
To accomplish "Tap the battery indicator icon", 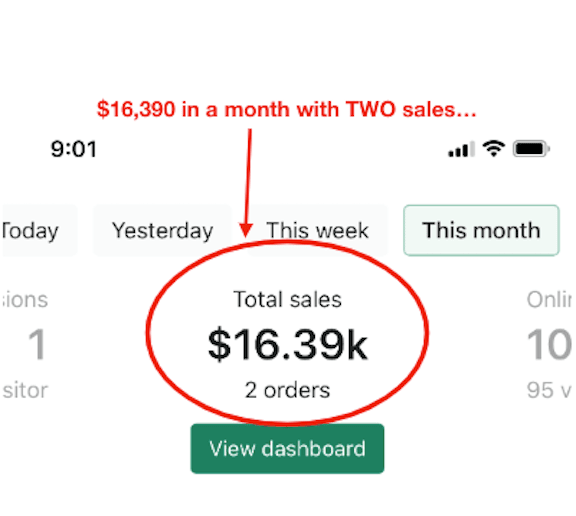I will coord(531,149).
